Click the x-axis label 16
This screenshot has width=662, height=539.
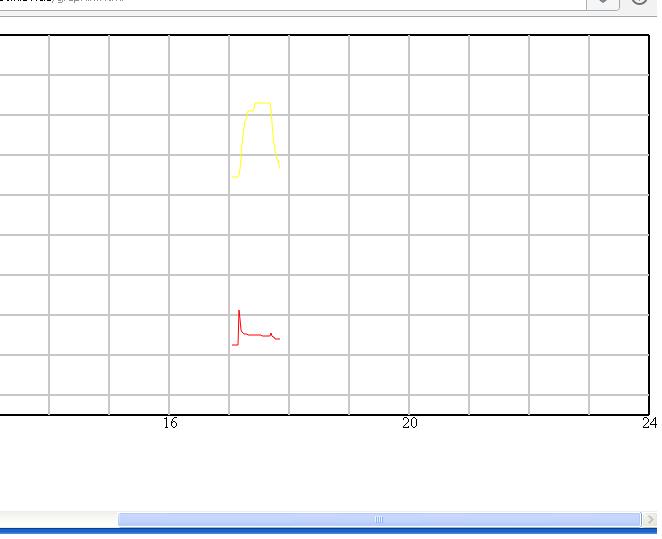[x=170, y=423]
